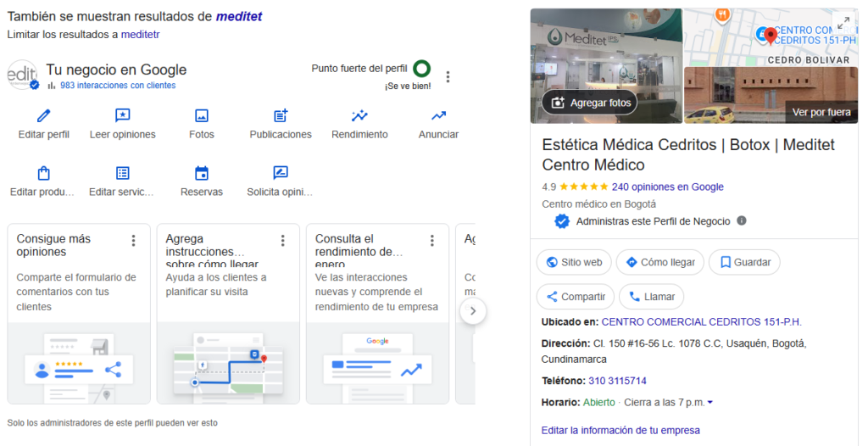This screenshot has height=446, width=868.
Task: Expand the map with fullscreen icon
Action: 843,24
